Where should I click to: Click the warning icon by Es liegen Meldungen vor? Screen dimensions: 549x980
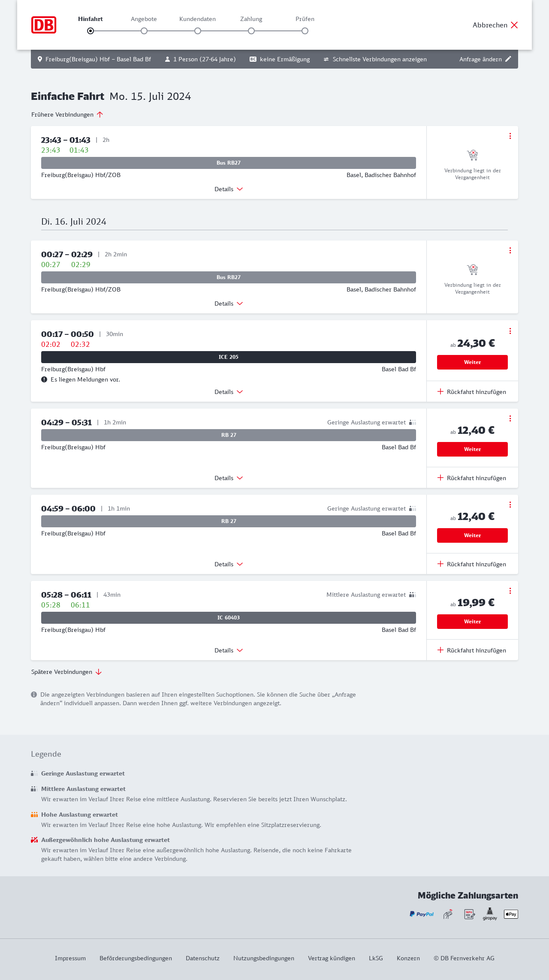pos(44,379)
